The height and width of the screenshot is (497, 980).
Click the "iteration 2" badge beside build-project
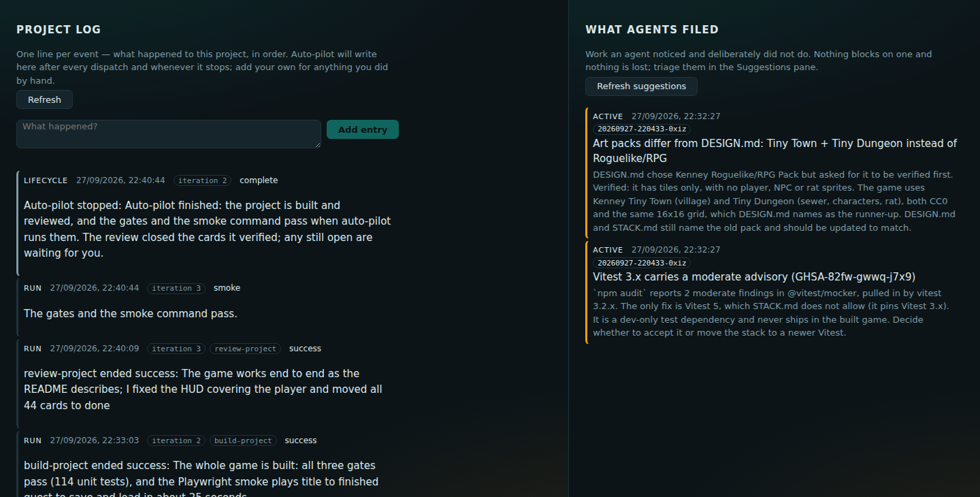point(176,440)
